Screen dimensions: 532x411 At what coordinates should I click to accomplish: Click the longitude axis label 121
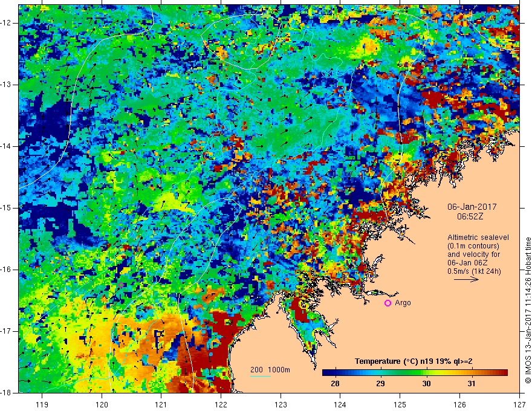tap(161, 404)
